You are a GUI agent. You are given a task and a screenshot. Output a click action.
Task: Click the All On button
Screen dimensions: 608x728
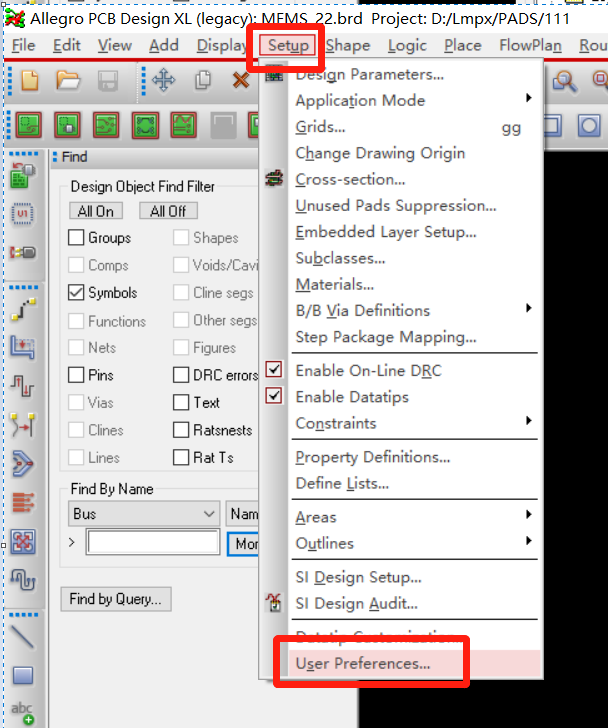[x=96, y=211]
